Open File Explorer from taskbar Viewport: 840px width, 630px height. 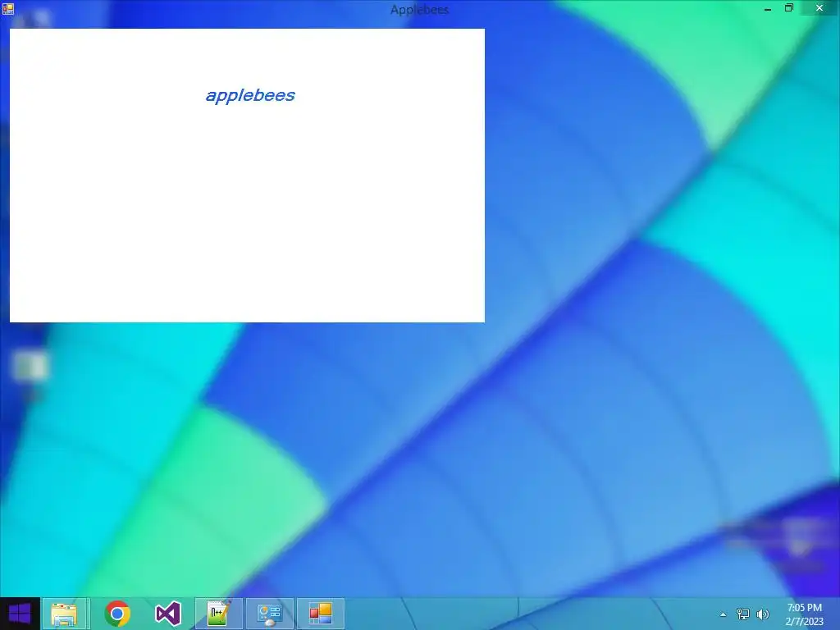pyautogui.click(x=64, y=614)
